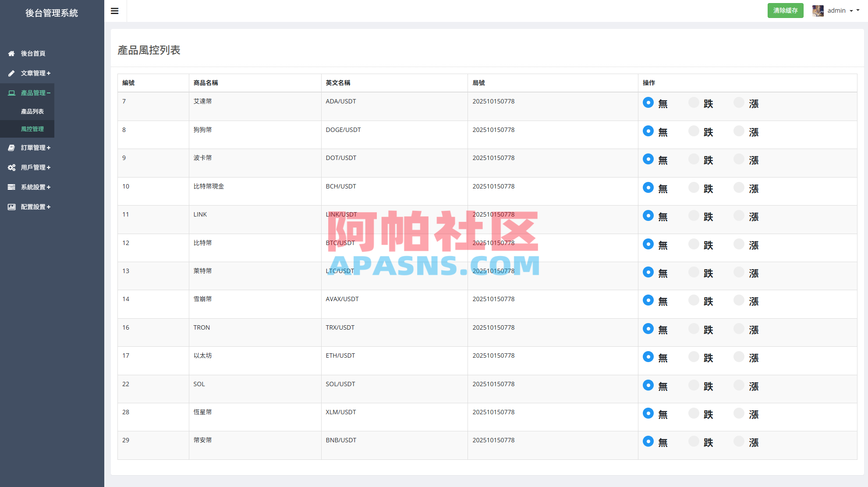Screen dimensions: 868x487
Task: Enable 跌 option for ETH/USDT
Action: pos(694,356)
